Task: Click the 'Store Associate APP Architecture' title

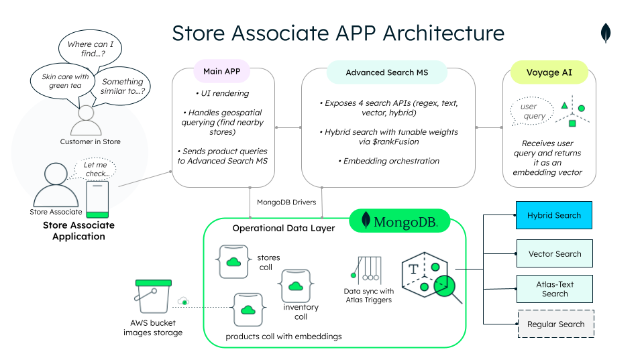Action: (x=338, y=33)
